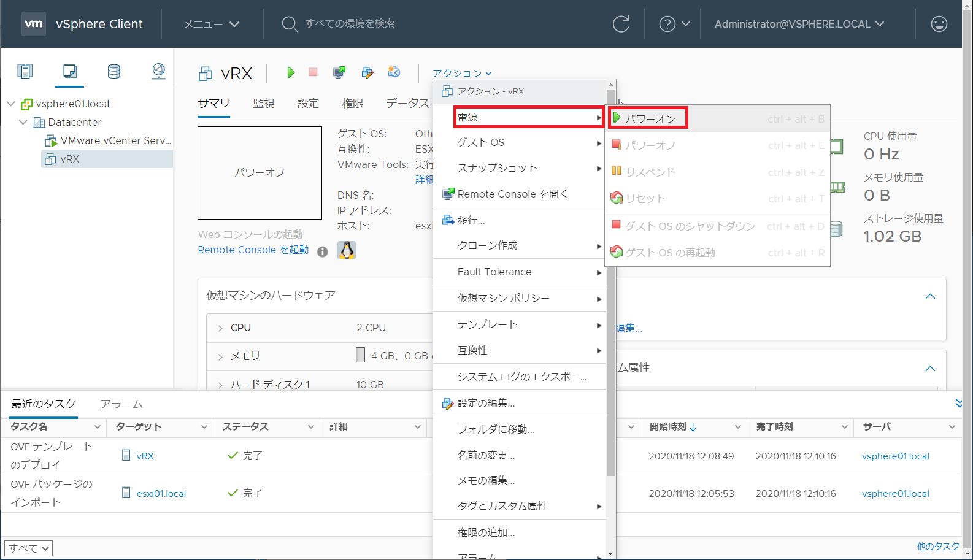Select パワーオフ in the power submenu
The width and height of the screenshot is (973, 560).
point(718,145)
